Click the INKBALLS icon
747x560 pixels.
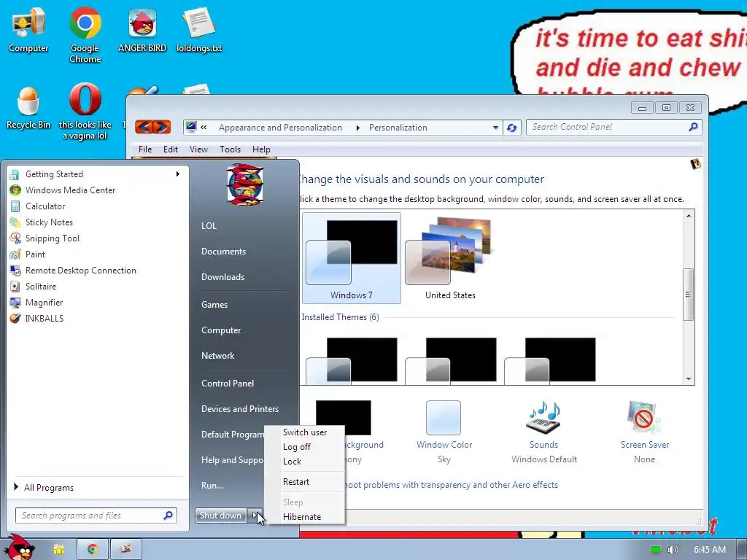click(15, 318)
